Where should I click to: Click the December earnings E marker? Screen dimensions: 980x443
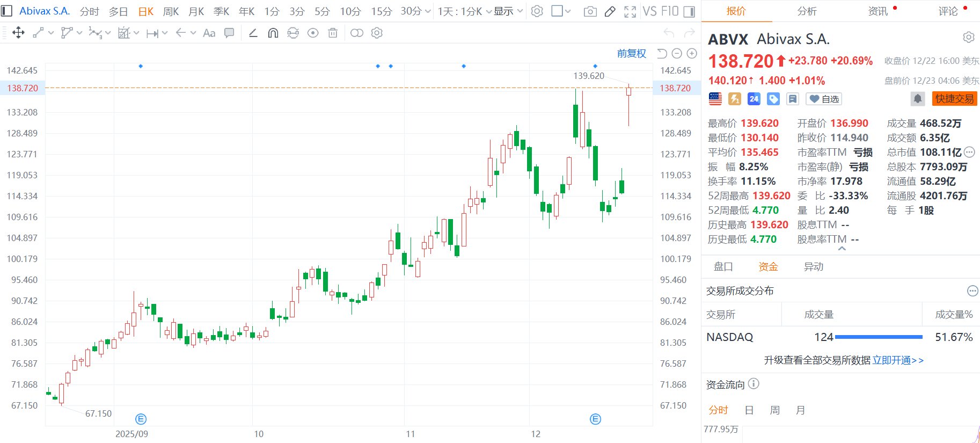pyautogui.click(x=595, y=419)
